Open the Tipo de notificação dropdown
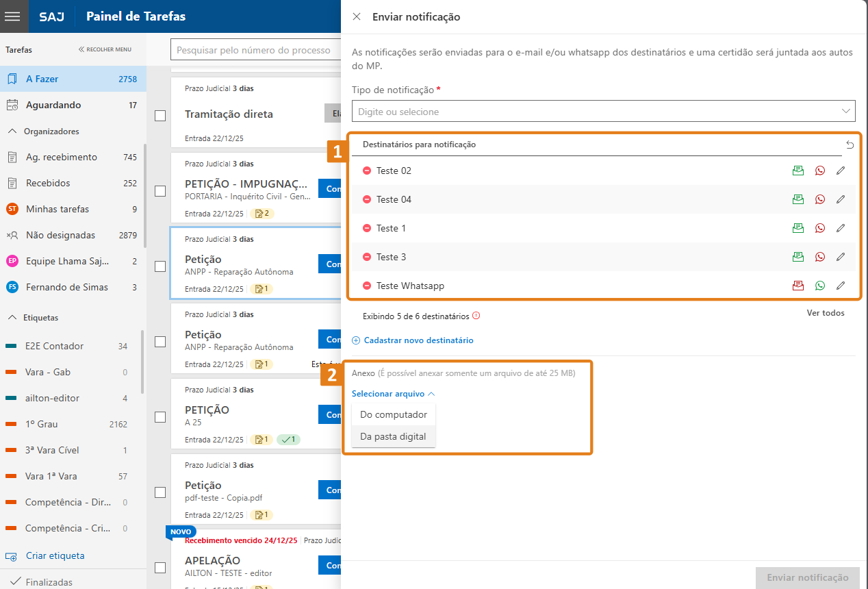868x589 pixels. 603,111
